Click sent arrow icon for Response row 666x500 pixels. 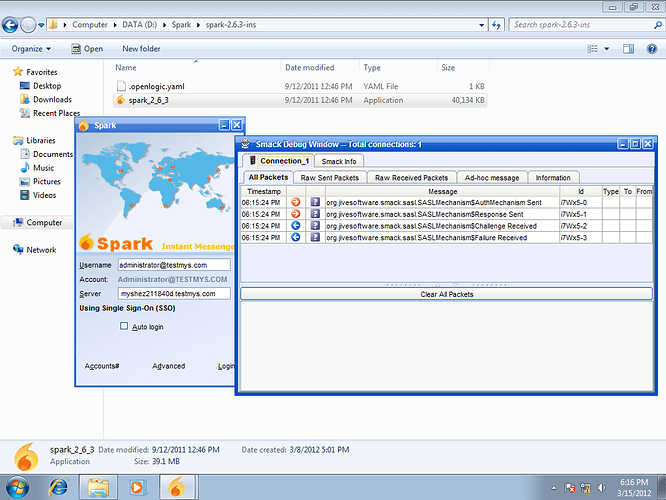click(296, 214)
